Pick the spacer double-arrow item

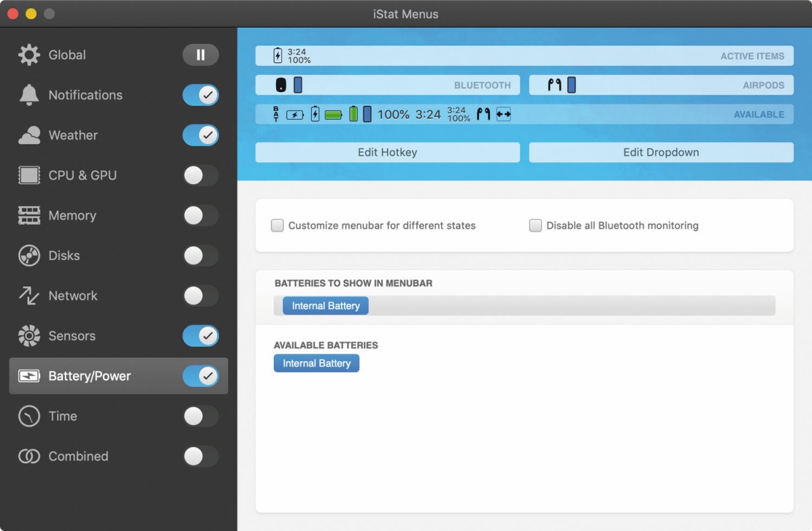point(503,114)
